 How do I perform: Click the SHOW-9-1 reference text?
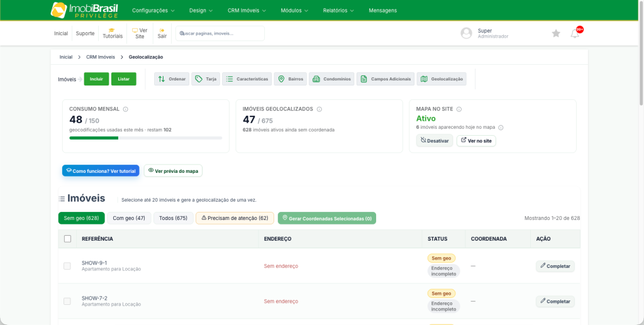(x=94, y=263)
